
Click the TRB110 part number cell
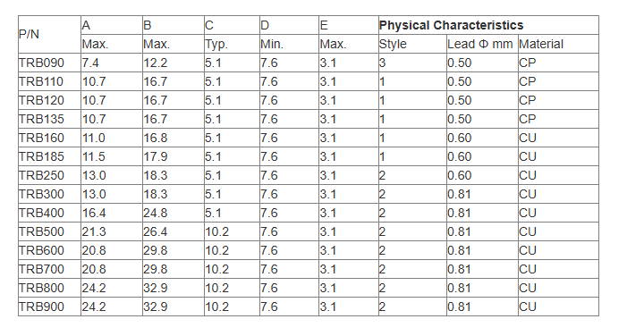tap(49, 81)
